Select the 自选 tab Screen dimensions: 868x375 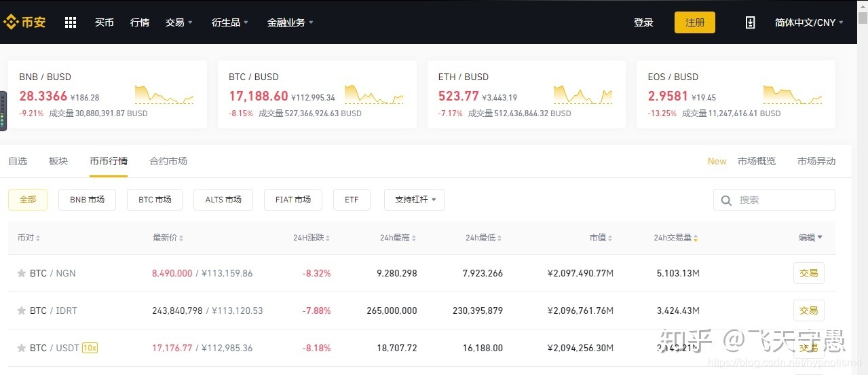point(18,161)
